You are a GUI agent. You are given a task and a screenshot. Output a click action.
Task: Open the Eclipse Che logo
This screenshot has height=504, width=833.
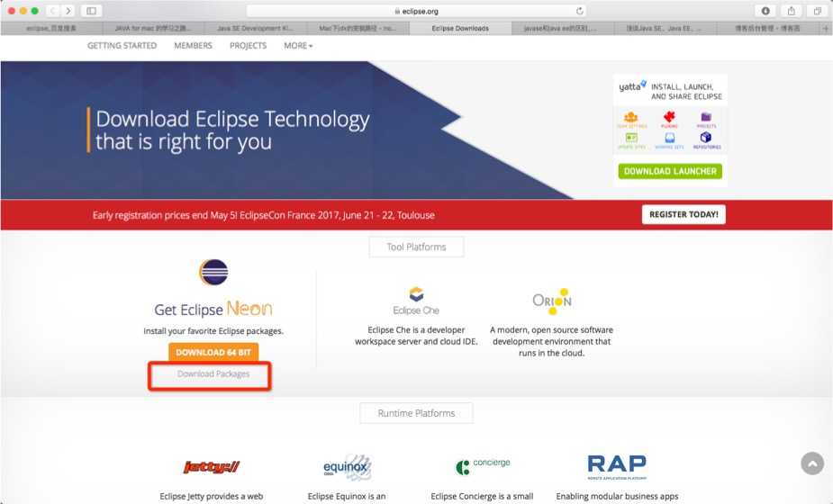(x=416, y=301)
